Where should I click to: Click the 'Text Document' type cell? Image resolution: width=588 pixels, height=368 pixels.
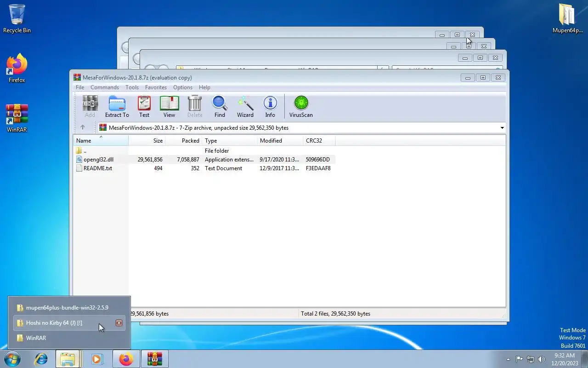[223, 168]
